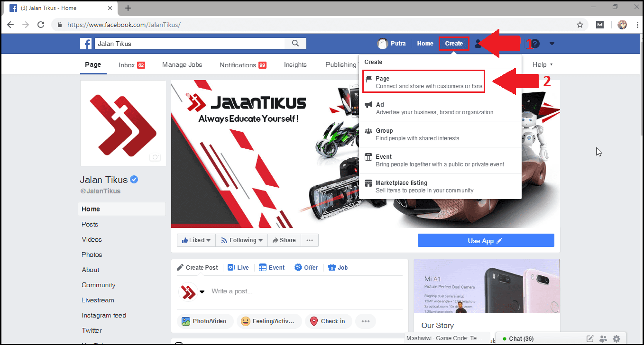Create an Event from the post composer
The height and width of the screenshot is (345, 644).
click(x=272, y=268)
